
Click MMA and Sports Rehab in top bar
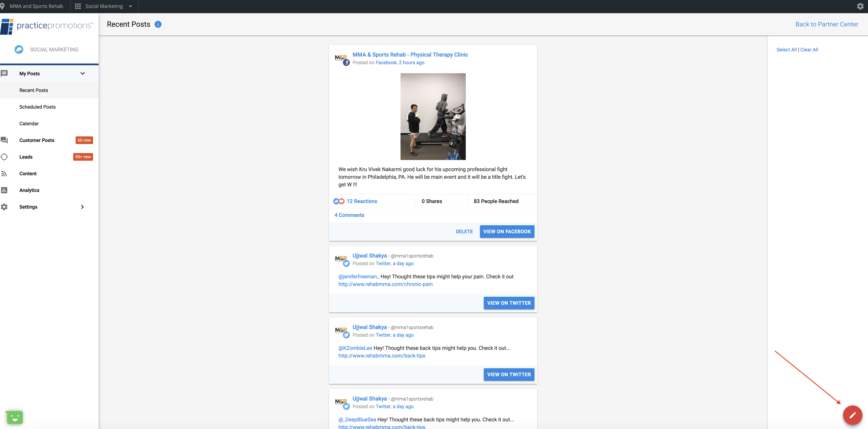pos(36,6)
